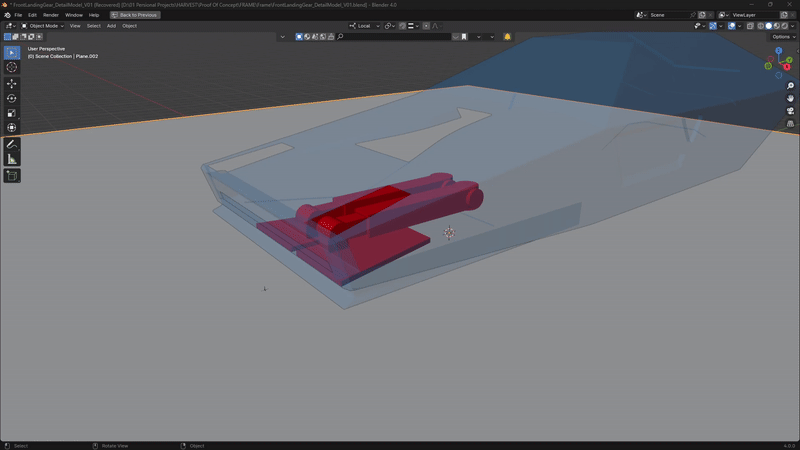
Task: Open the Edit menu
Action: click(x=32, y=15)
